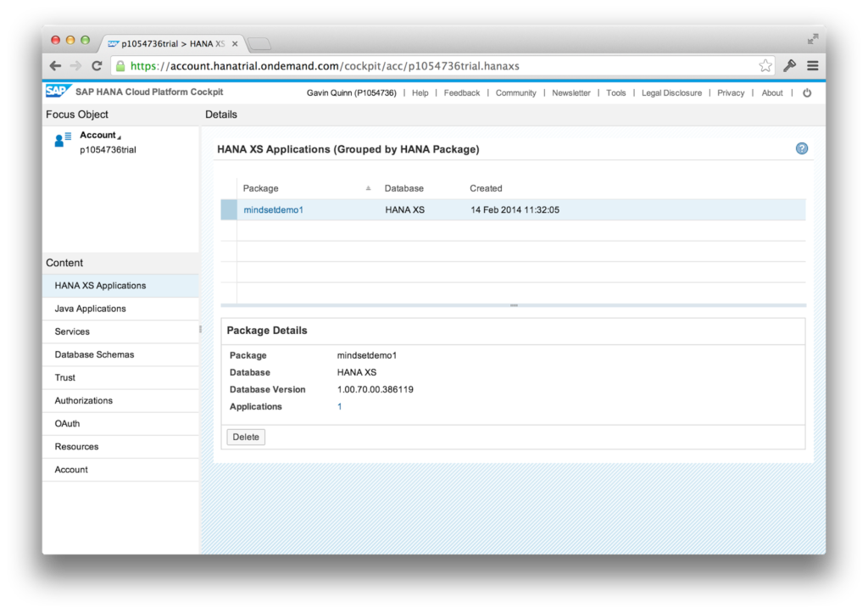Click the p1054736trial account name
This screenshot has height=613, width=868.
coord(108,150)
